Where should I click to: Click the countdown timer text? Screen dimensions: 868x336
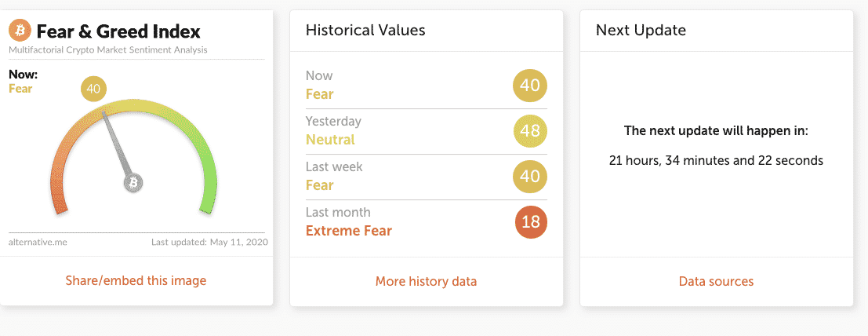pyautogui.click(x=716, y=161)
